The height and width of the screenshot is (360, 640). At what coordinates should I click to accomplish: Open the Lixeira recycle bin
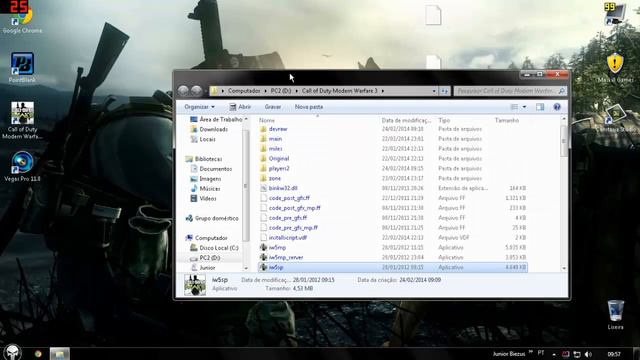click(x=615, y=314)
